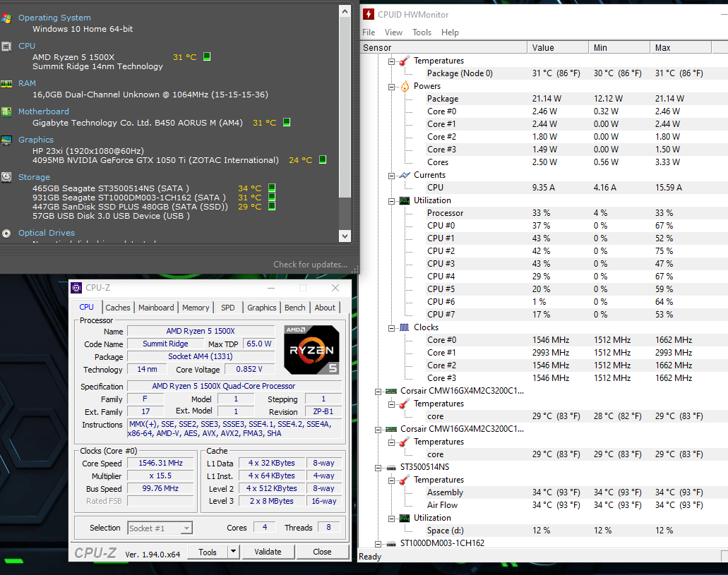Click the Storage drive icon in Speccy

click(x=6, y=177)
